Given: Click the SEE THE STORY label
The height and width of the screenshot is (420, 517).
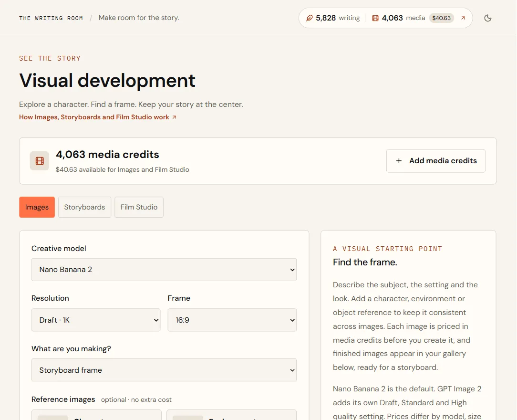Looking at the screenshot, I should pos(50,58).
